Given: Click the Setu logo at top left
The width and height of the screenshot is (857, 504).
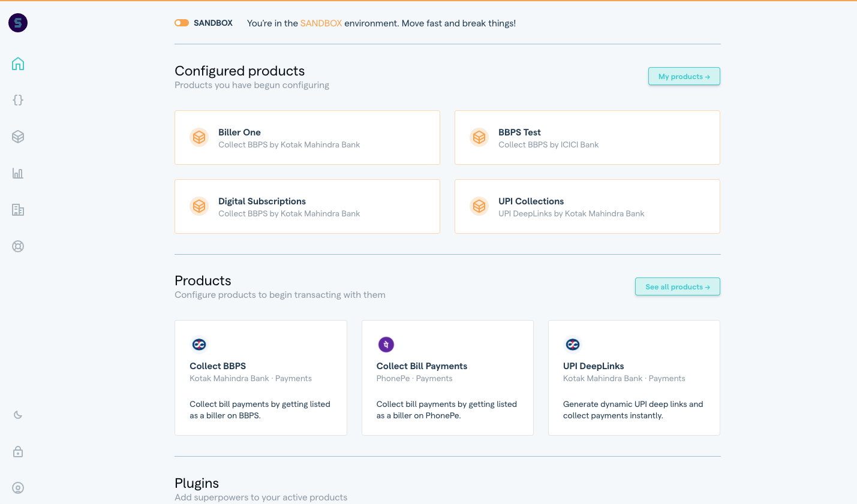Looking at the screenshot, I should click(x=18, y=23).
